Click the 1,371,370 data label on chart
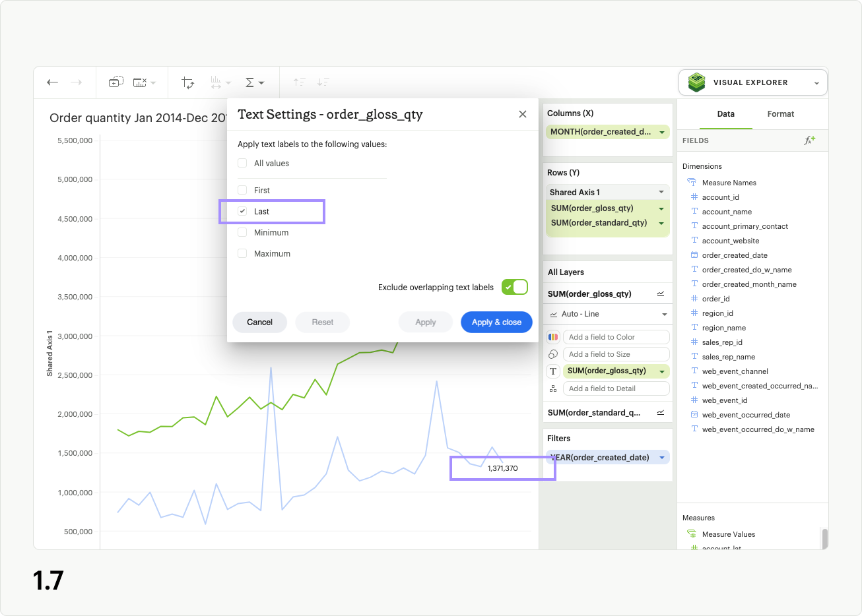 [502, 468]
